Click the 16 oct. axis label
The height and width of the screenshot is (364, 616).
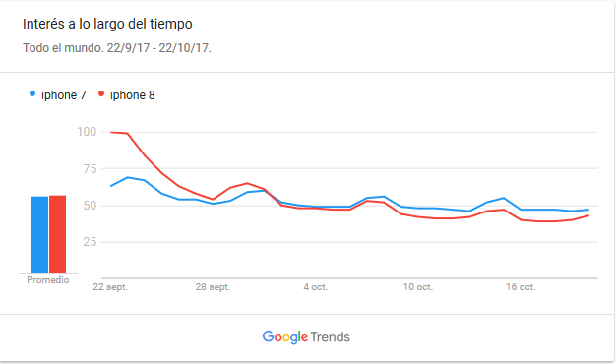click(x=521, y=287)
